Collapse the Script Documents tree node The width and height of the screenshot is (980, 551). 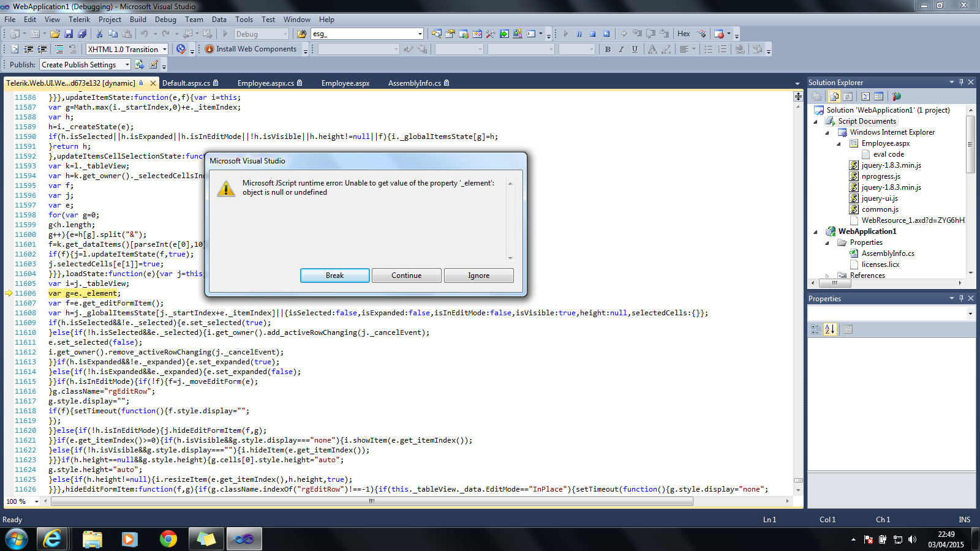click(815, 121)
